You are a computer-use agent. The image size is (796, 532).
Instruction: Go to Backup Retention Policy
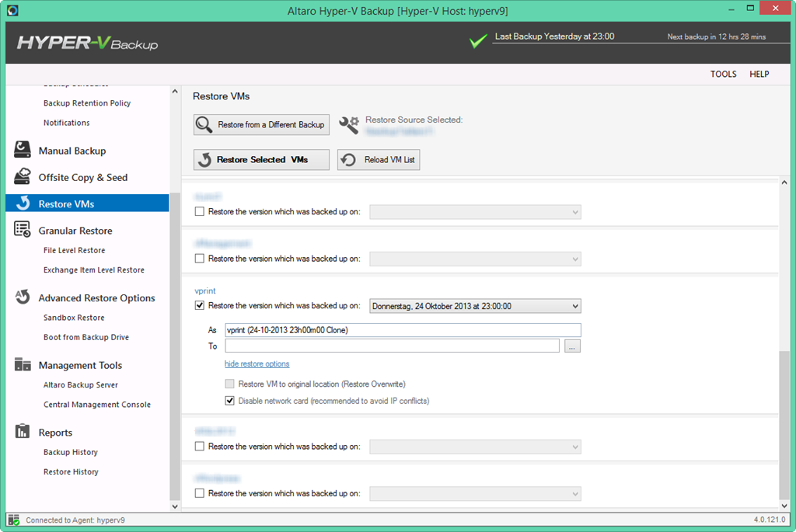click(x=87, y=103)
